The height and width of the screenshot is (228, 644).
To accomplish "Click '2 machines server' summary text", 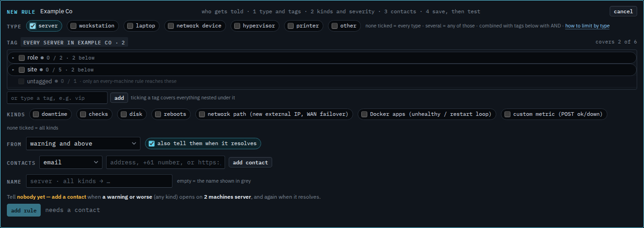I will [227, 197].
